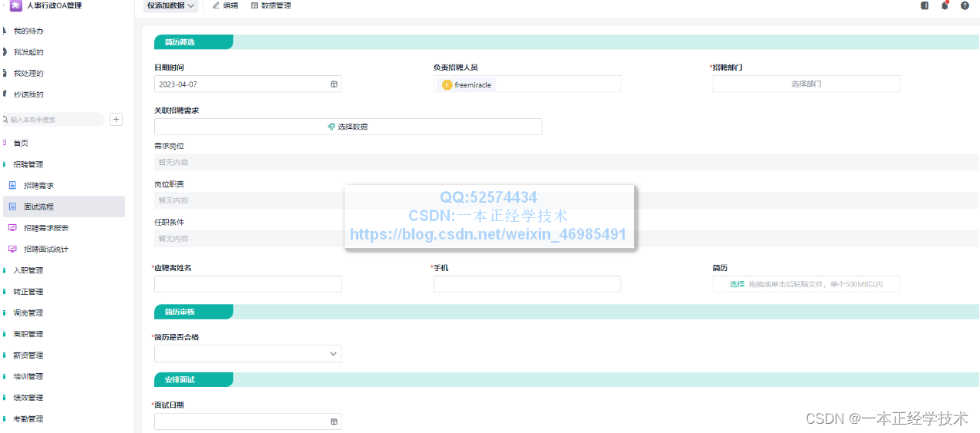Click the report icon beside 招聘面试统计

[x=12, y=249]
